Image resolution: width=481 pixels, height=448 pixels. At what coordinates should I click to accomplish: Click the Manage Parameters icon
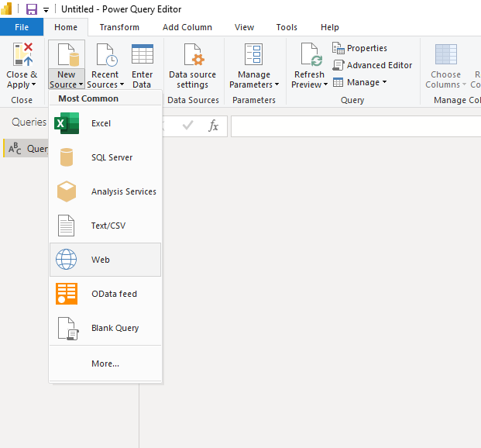[x=254, y=54]
